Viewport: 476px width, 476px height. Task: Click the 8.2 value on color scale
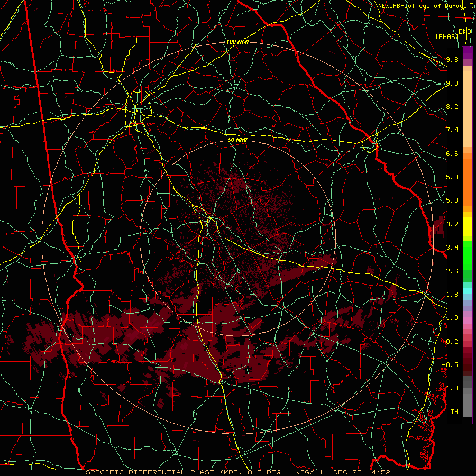(452, 106)
